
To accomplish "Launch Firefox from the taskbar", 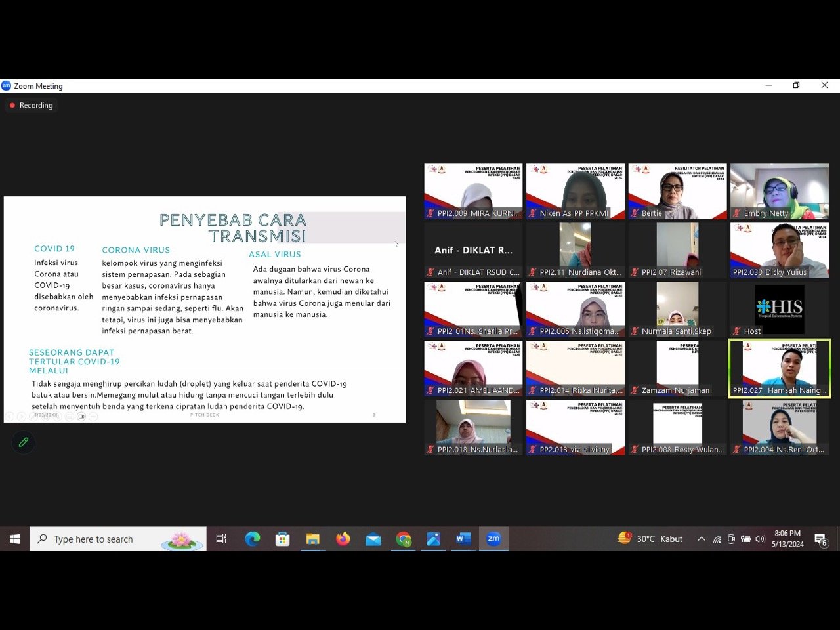I will (x=343, y=539).
